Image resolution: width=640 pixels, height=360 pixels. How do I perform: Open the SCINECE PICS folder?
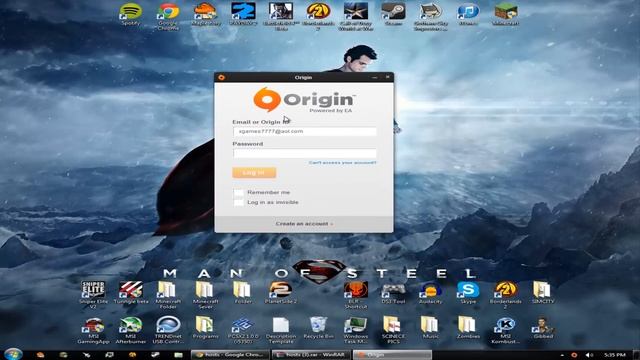tap(393, 331)
